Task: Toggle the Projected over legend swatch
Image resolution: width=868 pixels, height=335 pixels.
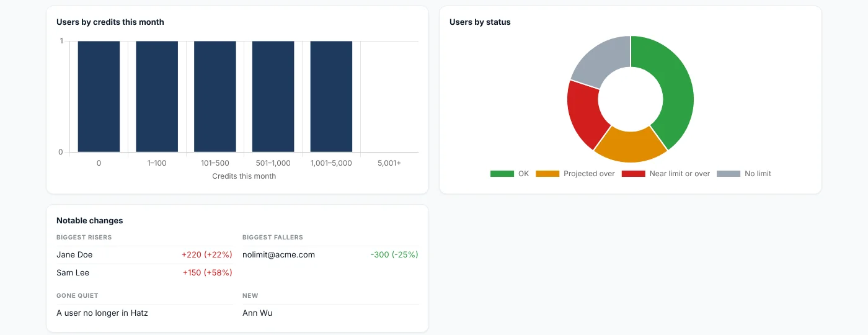Action: click(x=547, y=174)
